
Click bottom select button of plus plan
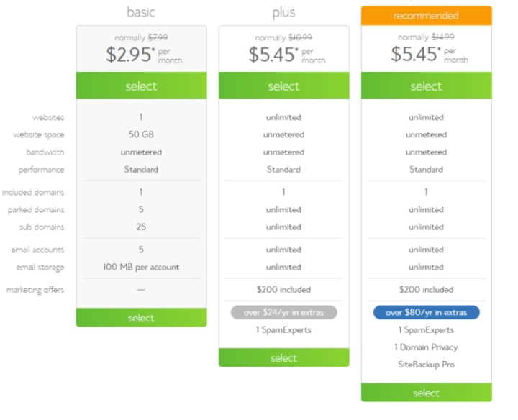click(283, 357)
